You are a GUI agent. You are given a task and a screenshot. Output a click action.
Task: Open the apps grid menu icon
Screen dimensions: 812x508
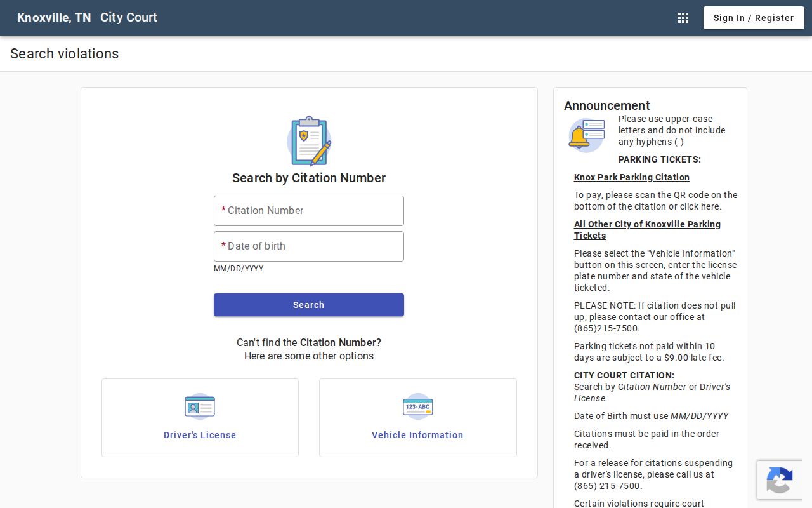(683, 18)
